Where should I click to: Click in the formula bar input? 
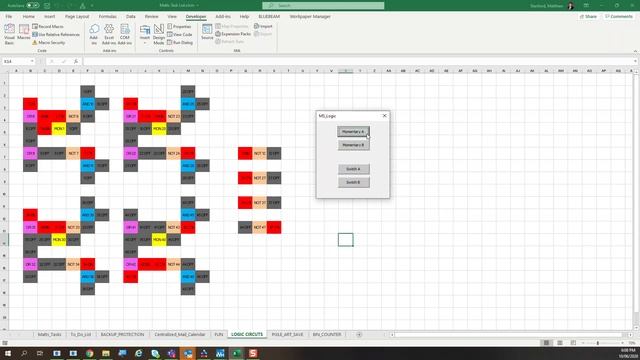coord(358,61)
